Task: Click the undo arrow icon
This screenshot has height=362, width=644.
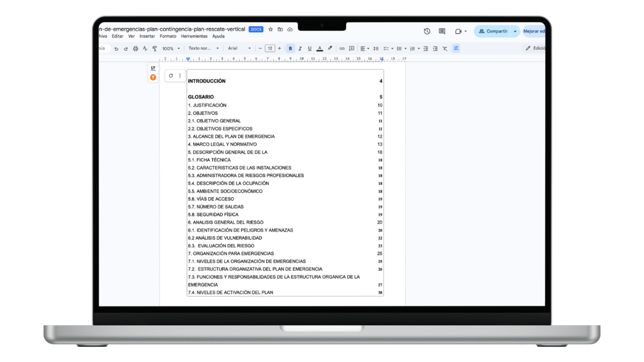Action: pos(116,49)
